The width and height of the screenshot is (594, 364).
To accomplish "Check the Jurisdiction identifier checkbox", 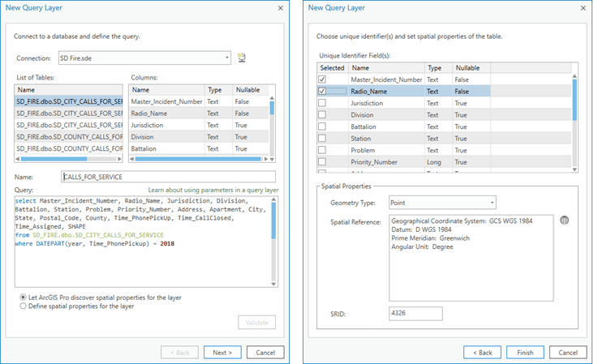I will (322, 103).
